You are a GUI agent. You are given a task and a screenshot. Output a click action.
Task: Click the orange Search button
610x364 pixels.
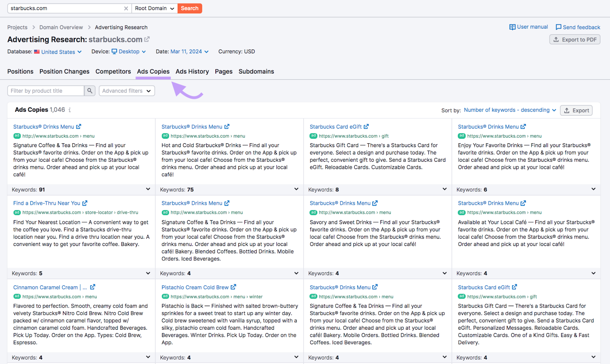point(189,8)
